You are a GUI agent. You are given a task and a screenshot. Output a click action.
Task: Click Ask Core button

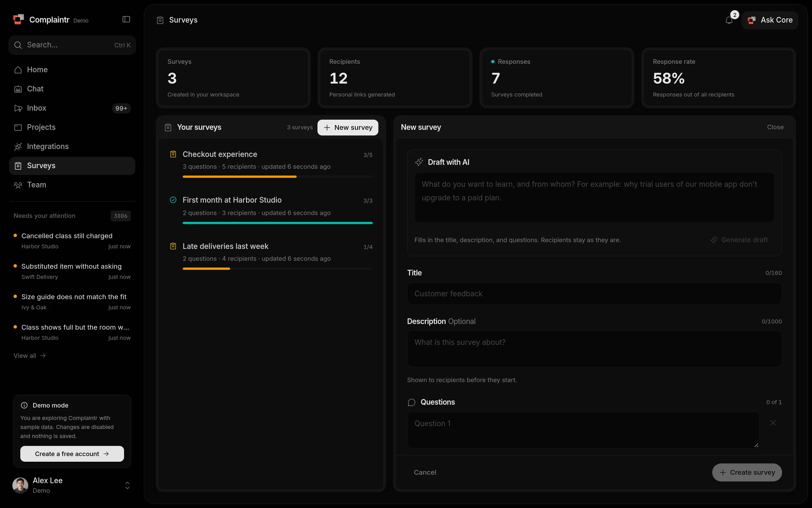pos(770,20)
